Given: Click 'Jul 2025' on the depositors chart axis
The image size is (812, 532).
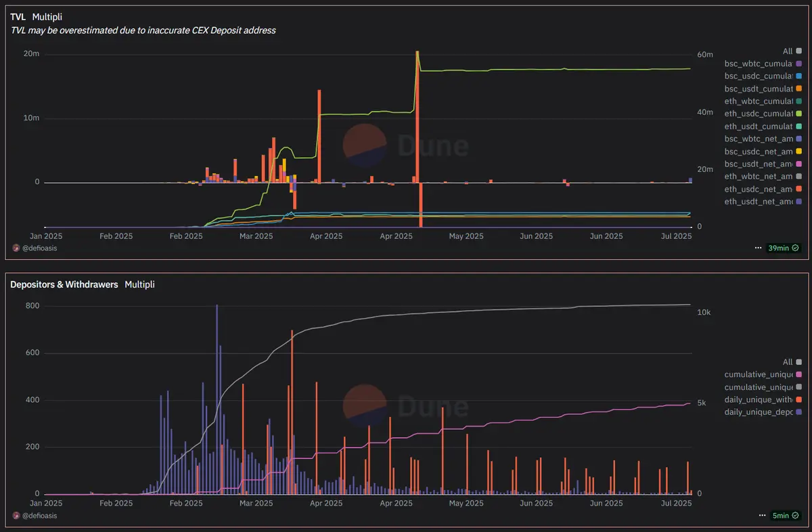Looking at the screenshot, I should coord(676,504).
